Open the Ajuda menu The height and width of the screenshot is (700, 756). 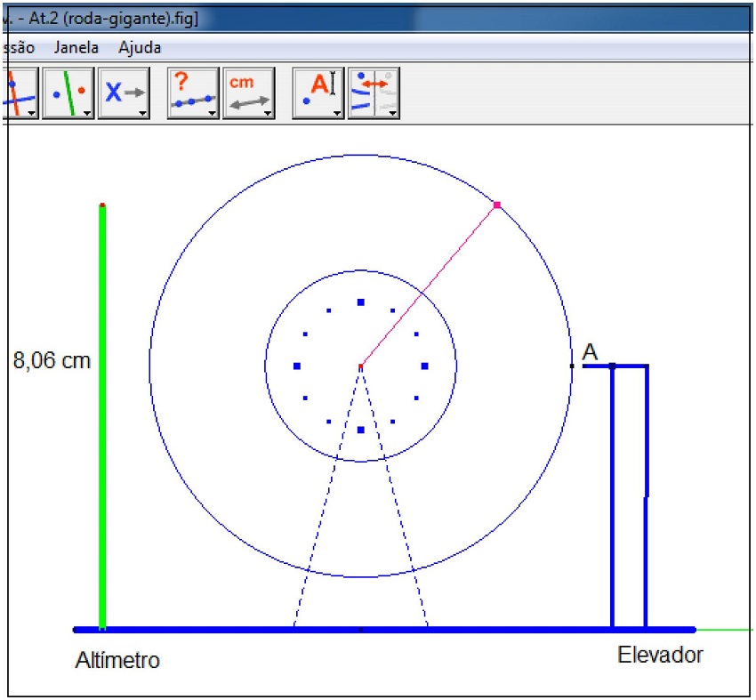click(x=131, y=47)
